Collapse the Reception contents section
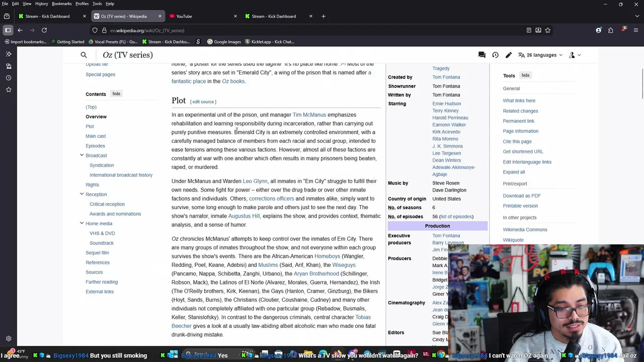This screenshot has height=362, width=644. (82, 194)
